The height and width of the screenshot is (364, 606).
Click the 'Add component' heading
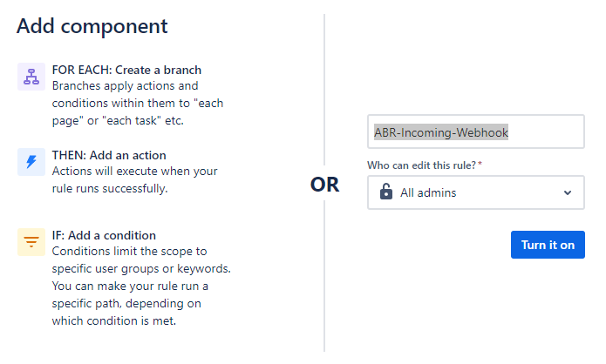tap(92, 27)
